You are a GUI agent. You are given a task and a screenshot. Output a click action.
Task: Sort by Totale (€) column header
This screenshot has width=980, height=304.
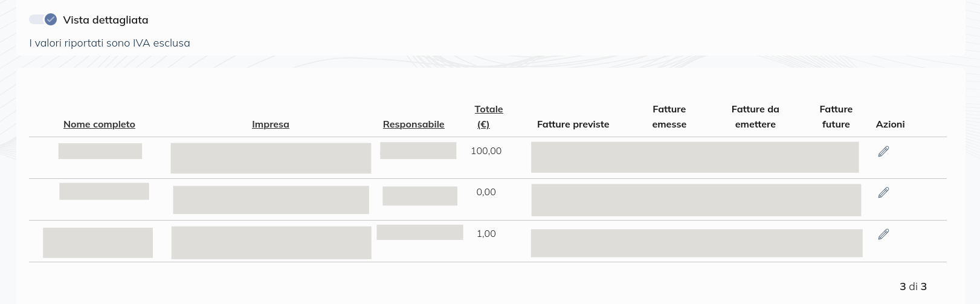[488, 116]
